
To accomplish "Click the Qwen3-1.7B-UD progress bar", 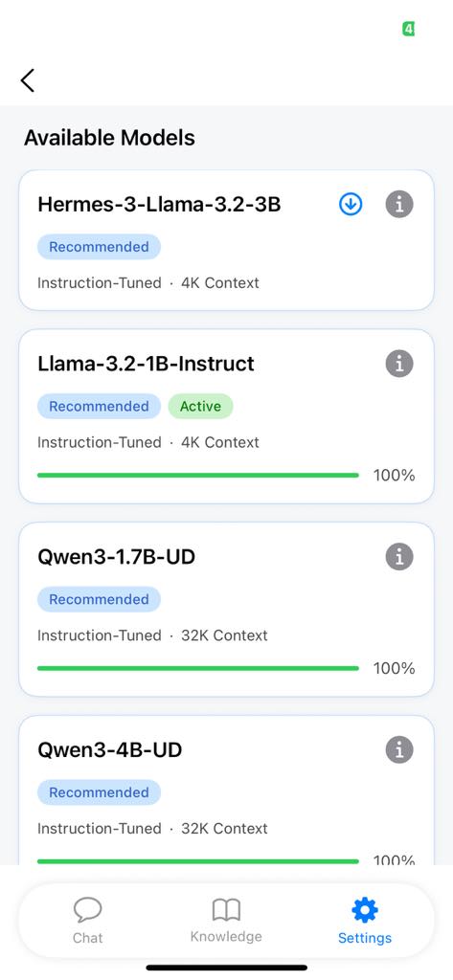I will click(198, 668).
